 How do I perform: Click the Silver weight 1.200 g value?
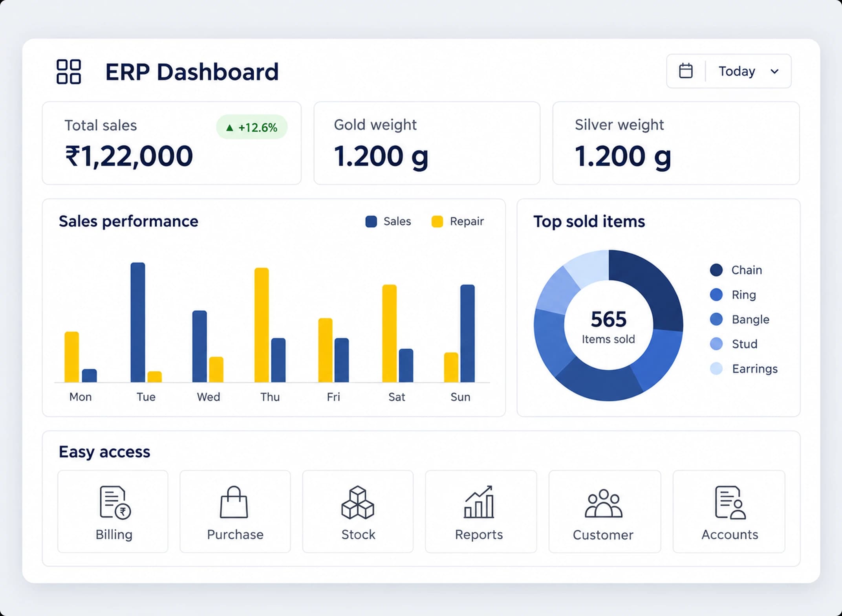[x=623, y=157]
